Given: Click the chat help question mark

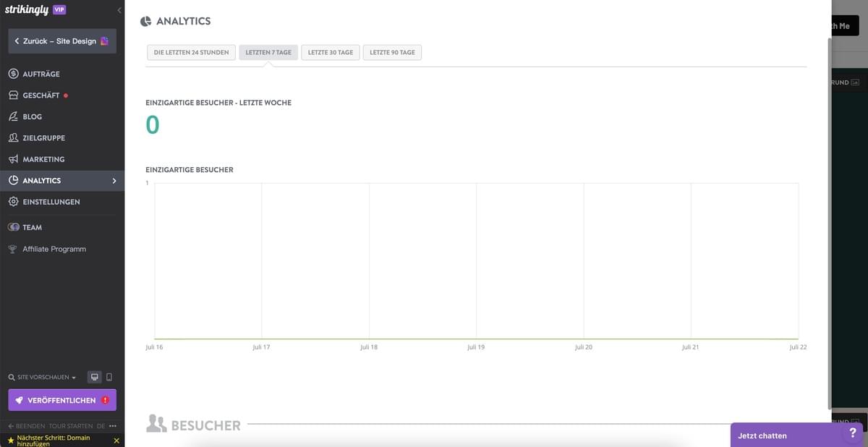Looking at the screenshot, I should point(852,433).
